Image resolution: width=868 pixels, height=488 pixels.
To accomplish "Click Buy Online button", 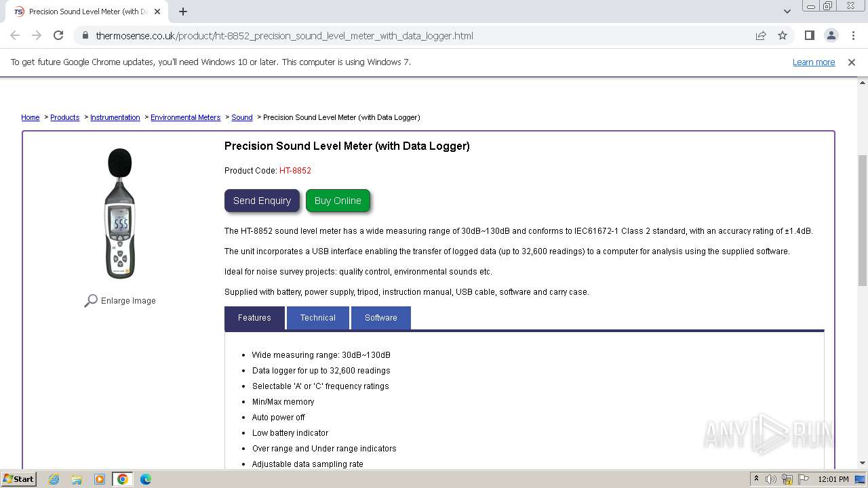I will [x=338, y=201].
